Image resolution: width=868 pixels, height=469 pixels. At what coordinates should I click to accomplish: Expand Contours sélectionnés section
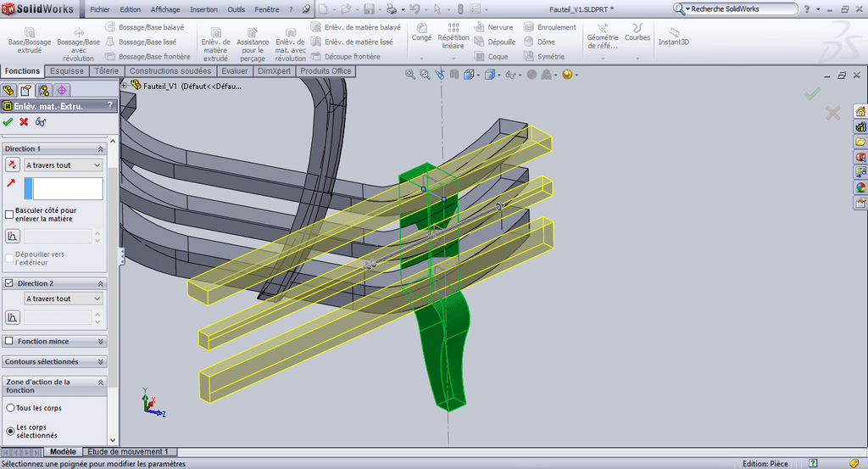click(x=101, y=362)
